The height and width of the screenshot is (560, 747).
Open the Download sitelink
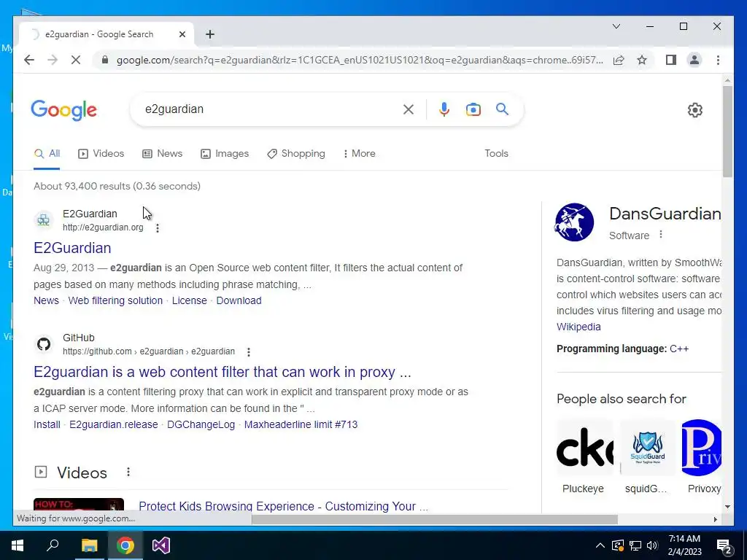(239, 300)
